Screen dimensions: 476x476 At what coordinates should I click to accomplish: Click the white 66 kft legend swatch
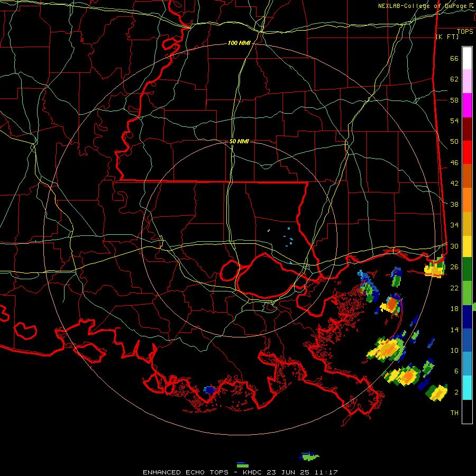[467, 58]
